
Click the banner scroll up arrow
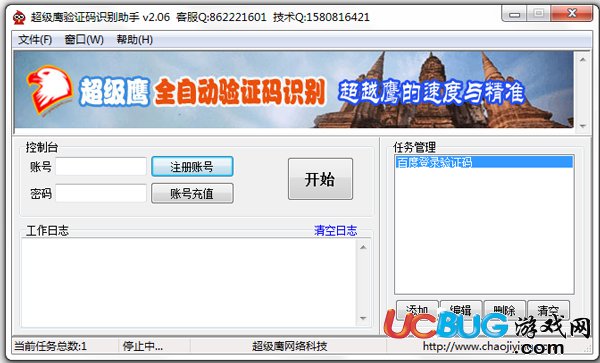[583, 60]
